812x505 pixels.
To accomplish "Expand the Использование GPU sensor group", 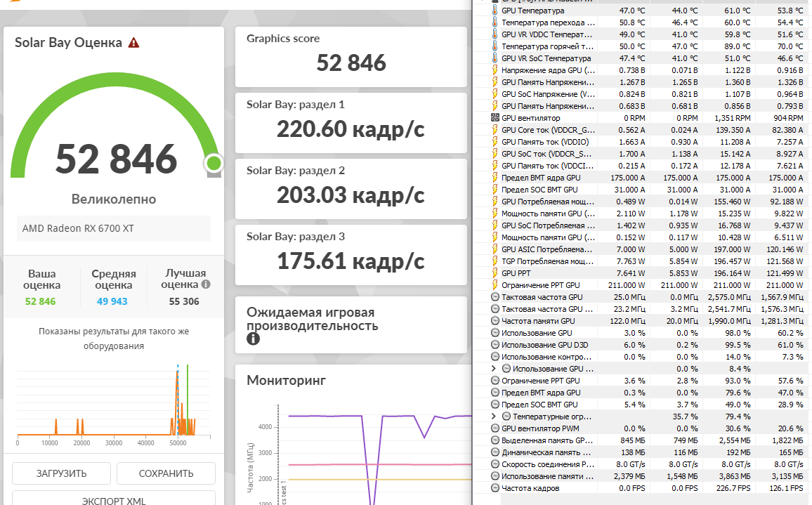I will 494,369.
